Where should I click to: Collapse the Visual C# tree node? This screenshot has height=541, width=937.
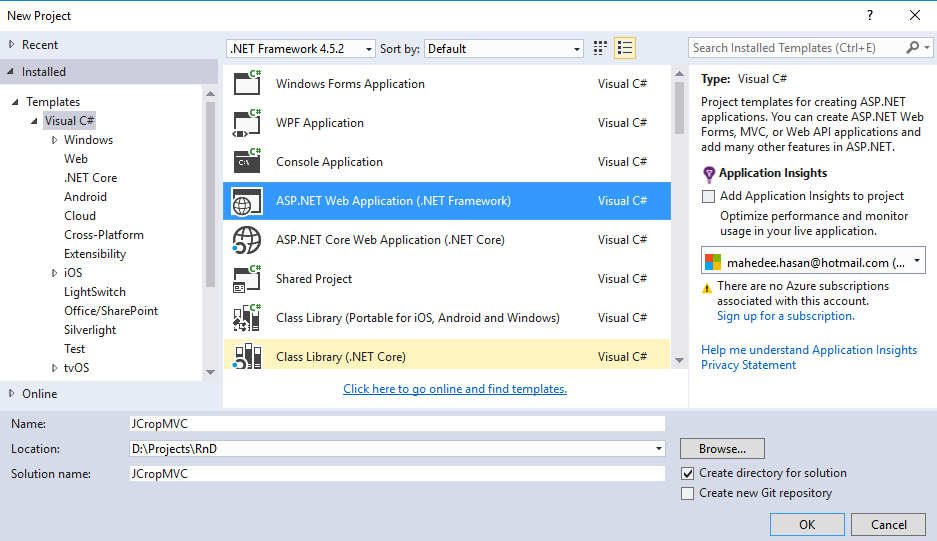(x=34, y=121)
